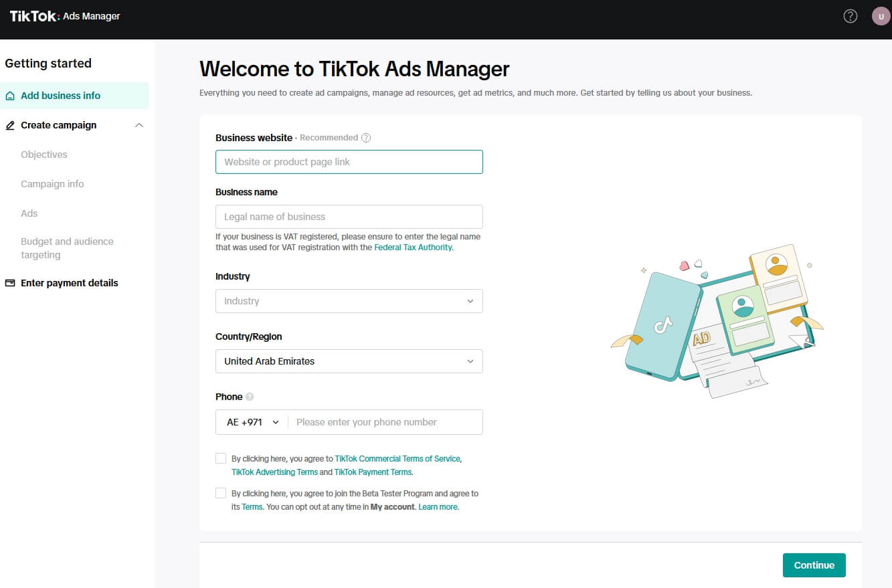This screenshot has height=588, width=892.
Task: Open the Country/Region selector
Action: click(x=349, y=361)
